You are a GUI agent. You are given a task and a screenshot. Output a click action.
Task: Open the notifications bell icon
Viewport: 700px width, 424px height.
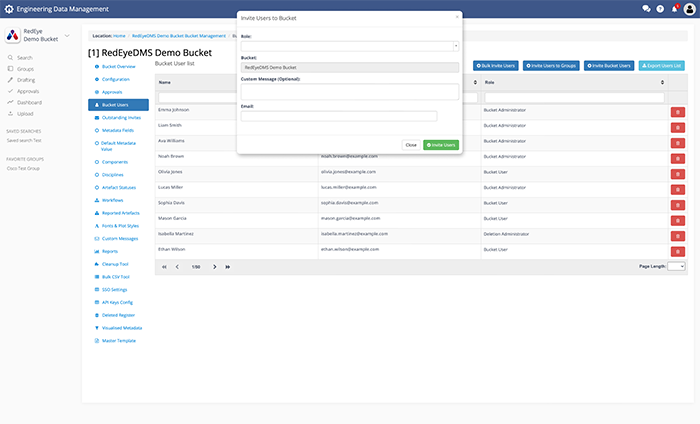tap(675, 8)
